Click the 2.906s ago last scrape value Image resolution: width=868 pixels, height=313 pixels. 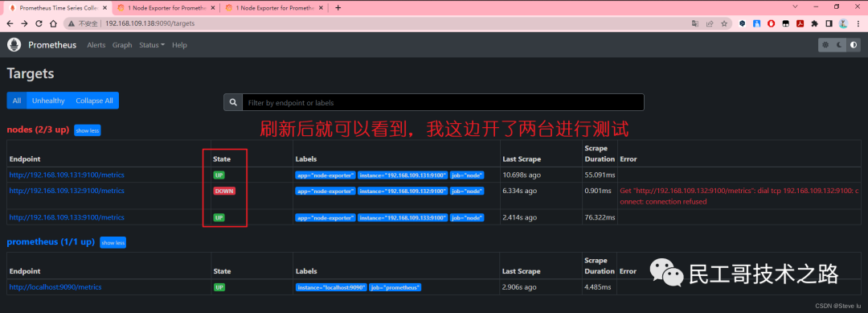click(519, 287)
